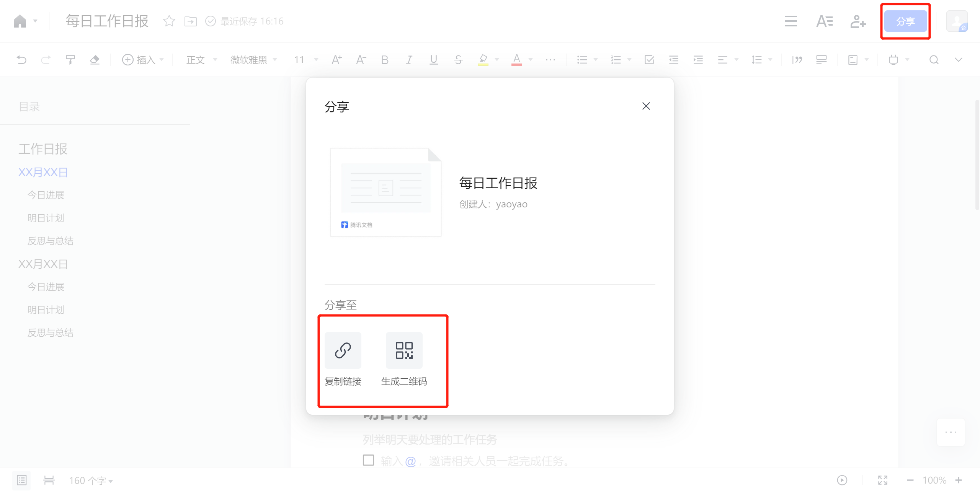This screenshot has height=492, width=980.
Task: Tick the empty task checkbox
Action: (368, 460)
